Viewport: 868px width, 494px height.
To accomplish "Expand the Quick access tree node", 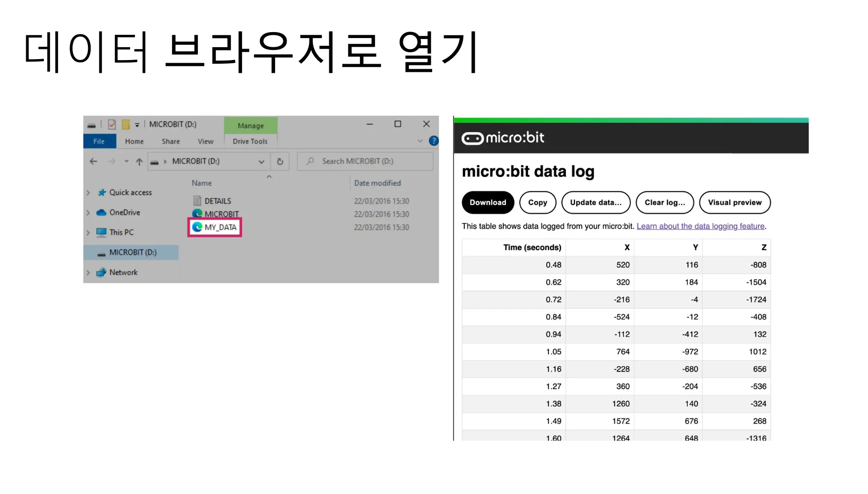I will [x=88, y=192].
